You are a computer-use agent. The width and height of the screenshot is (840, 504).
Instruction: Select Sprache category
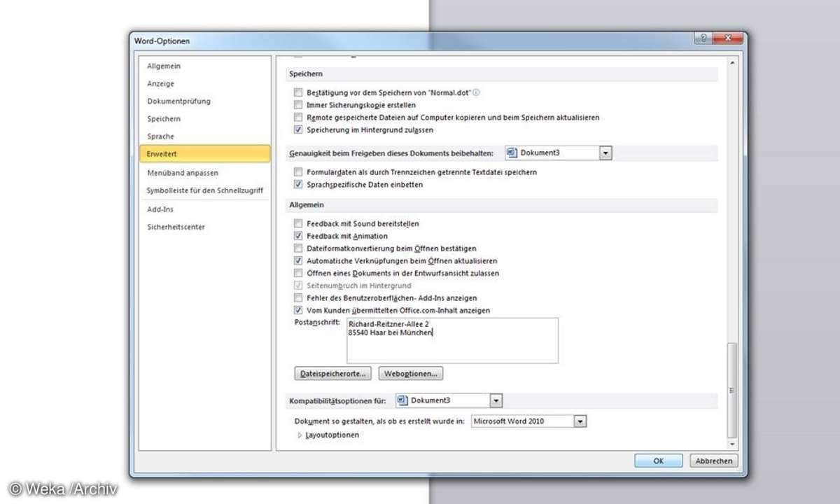point(204,136)
